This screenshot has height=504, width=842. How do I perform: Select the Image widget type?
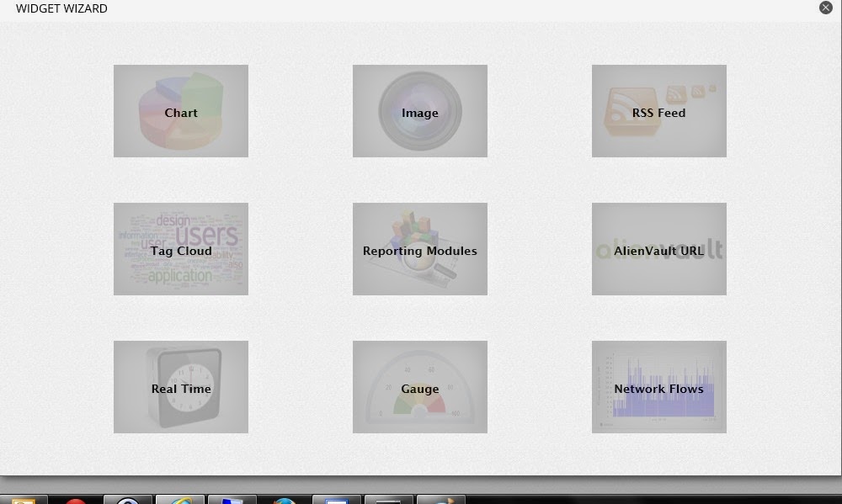(x=419, y=111)
